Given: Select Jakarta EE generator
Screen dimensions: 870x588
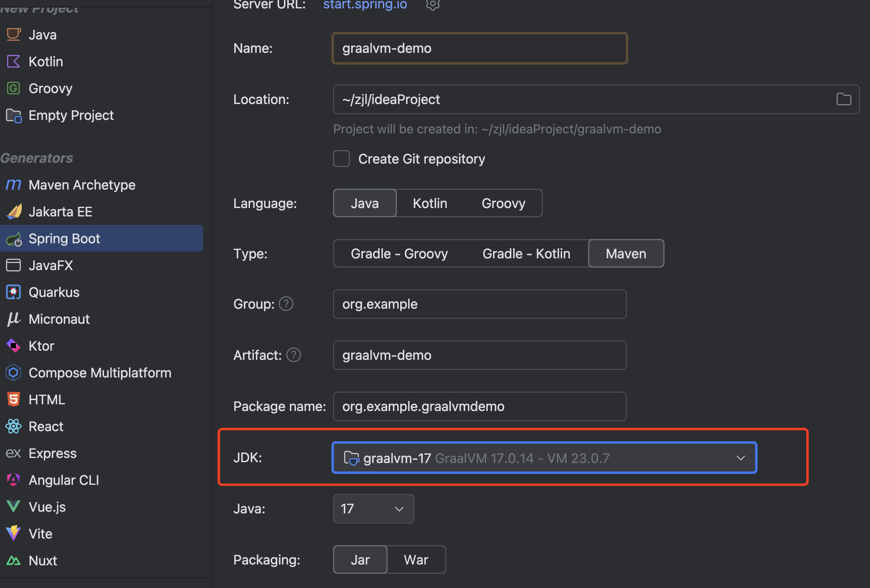Looking at the screenshot, I should tap(102, 211).
